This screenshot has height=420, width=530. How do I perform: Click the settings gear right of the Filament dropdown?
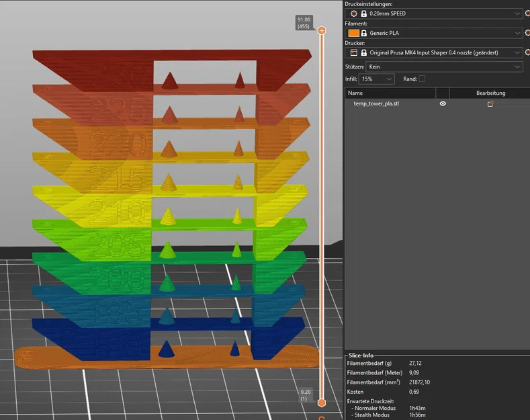pos(528,33)
